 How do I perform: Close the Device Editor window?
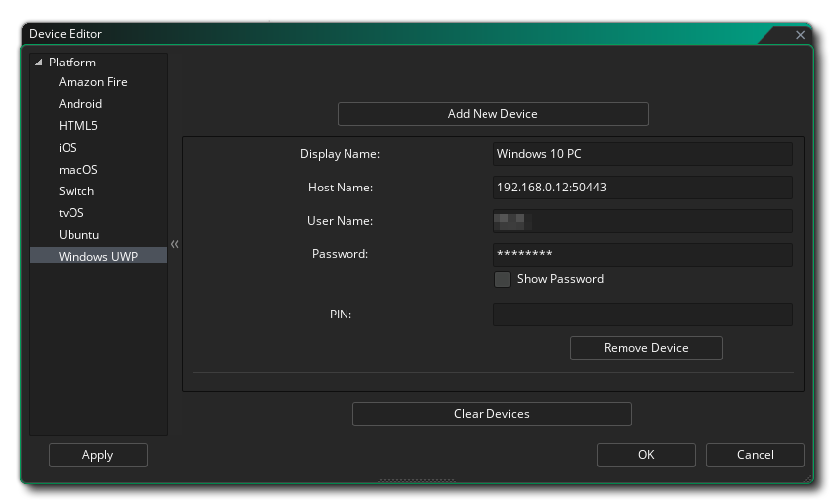(x=801, y=35)
